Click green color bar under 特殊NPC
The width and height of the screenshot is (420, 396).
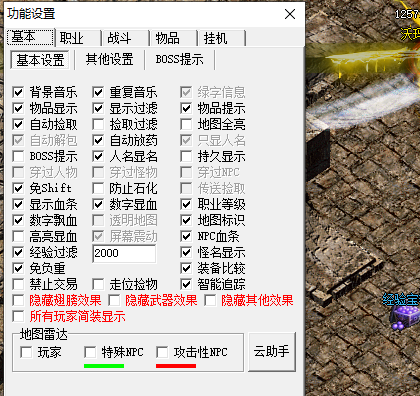[x=104, y=366]
